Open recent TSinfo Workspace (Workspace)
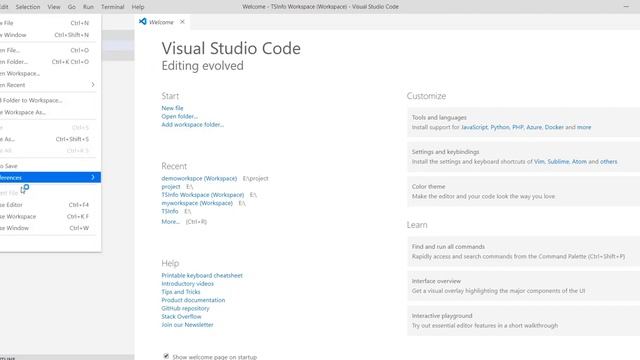Image resolution: width=640 pixels, height=360 pixels. (x=203, y=195)
